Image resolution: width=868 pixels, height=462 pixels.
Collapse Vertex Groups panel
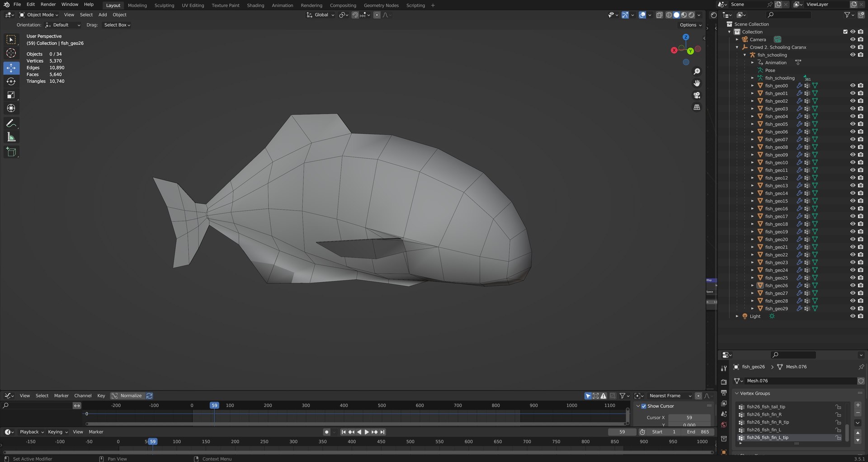pos(736,393)
